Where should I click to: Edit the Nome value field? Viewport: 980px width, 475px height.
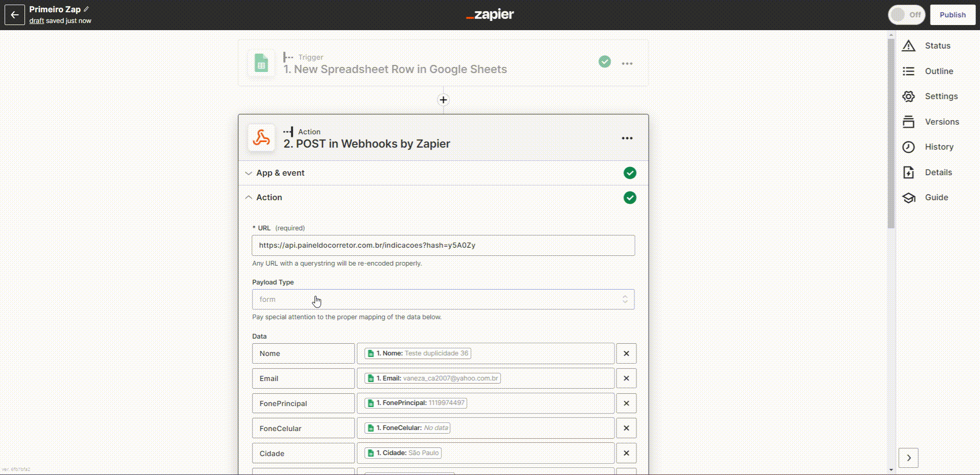click(x=485, y=353)
